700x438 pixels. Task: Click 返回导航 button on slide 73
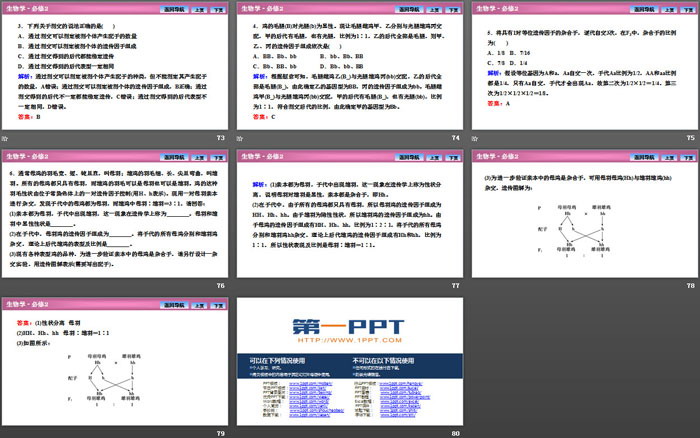[x=151, y=8]
